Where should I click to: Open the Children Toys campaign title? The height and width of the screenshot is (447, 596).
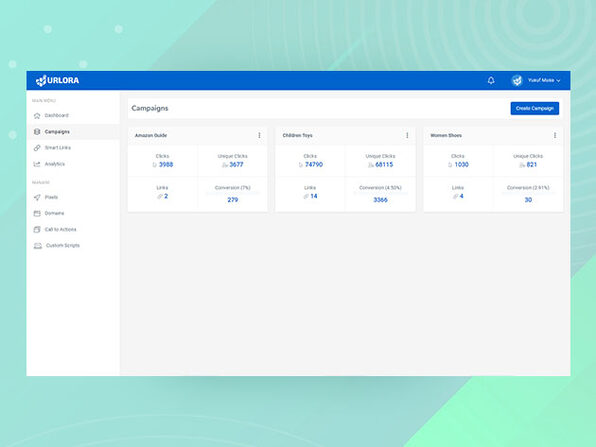(297, 135)
